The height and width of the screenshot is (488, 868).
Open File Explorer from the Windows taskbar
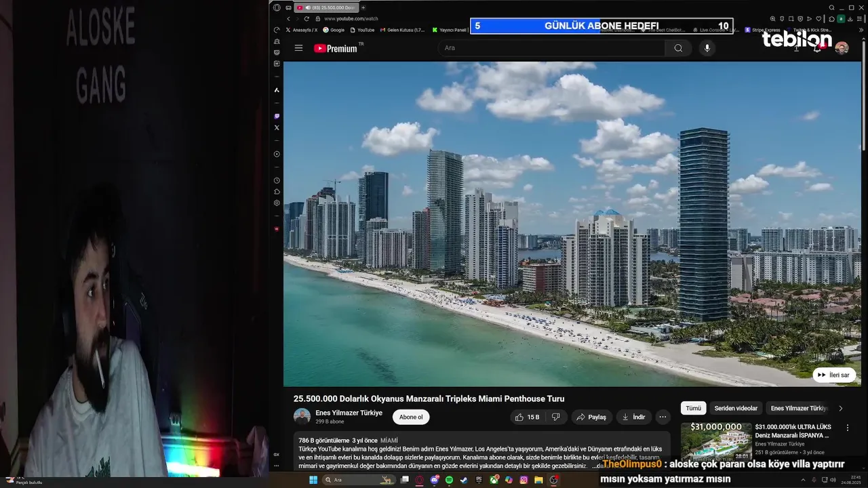pos(538,480)
